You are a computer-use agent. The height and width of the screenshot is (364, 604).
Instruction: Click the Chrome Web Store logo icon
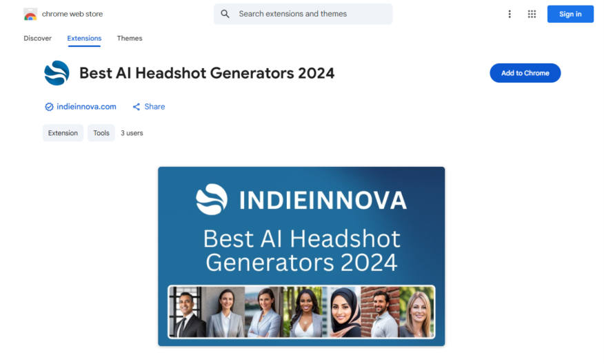pos(30,14)
